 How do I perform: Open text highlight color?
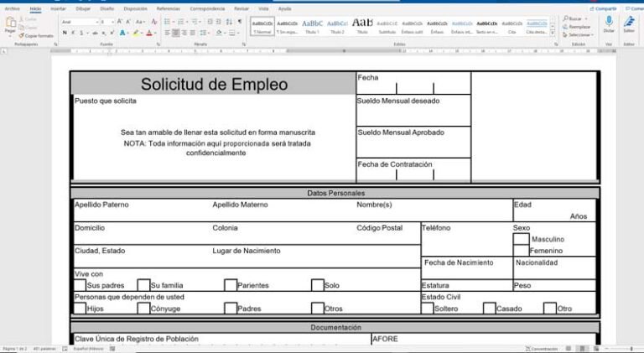pos(136,33)
